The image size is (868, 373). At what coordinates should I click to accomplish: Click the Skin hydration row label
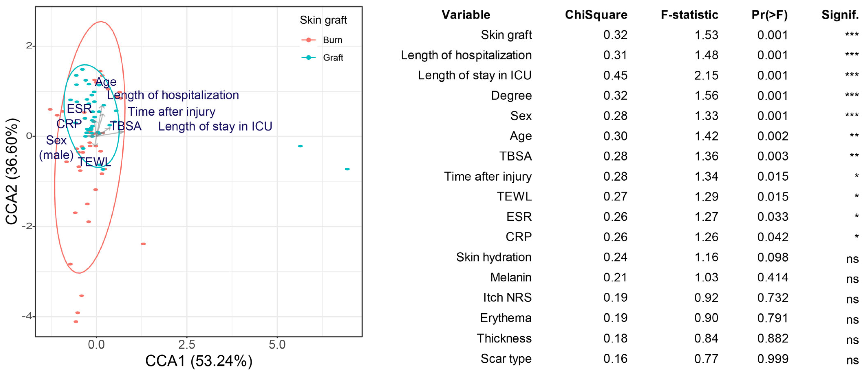494,258
